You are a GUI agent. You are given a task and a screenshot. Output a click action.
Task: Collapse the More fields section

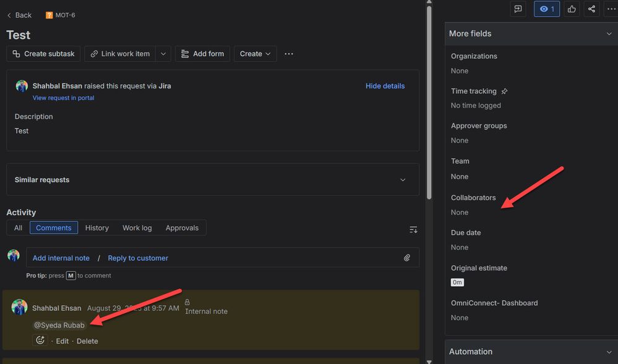(x=609, y=34)
